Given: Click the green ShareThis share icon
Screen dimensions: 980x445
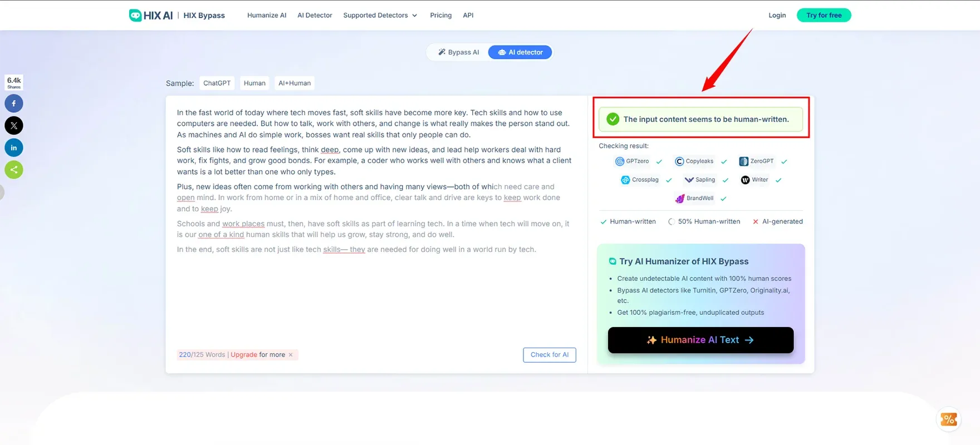Looking at the screenshot, I should click(x=14, y=170).
